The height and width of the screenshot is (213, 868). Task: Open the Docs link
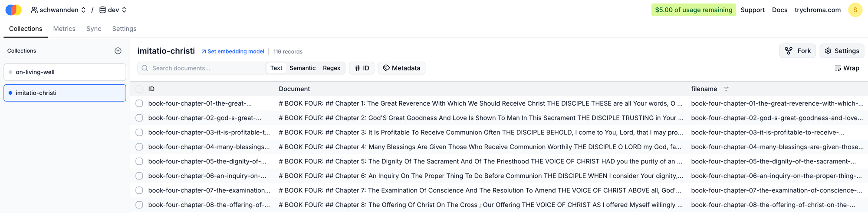pos(779,10)
